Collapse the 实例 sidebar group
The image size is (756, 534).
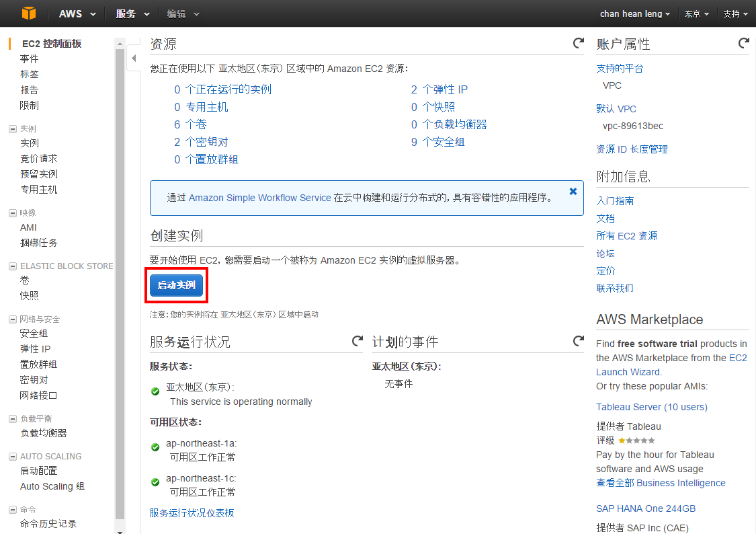[13, 129]
